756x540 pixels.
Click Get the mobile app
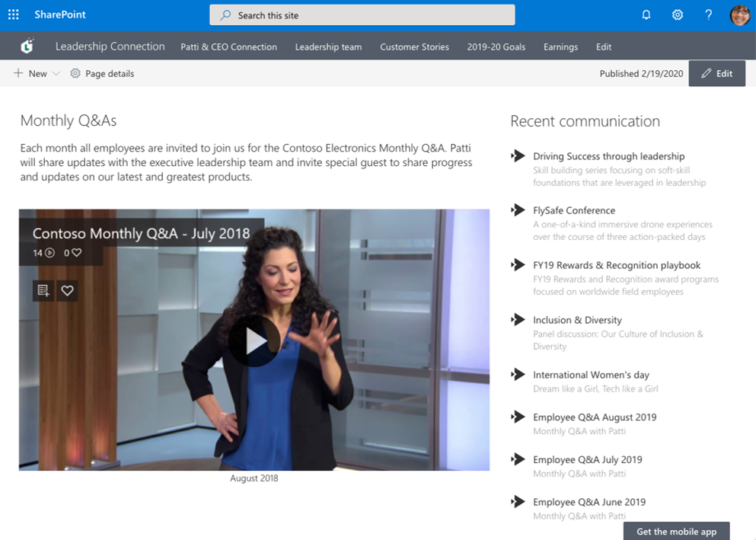[x=676, y=532]
